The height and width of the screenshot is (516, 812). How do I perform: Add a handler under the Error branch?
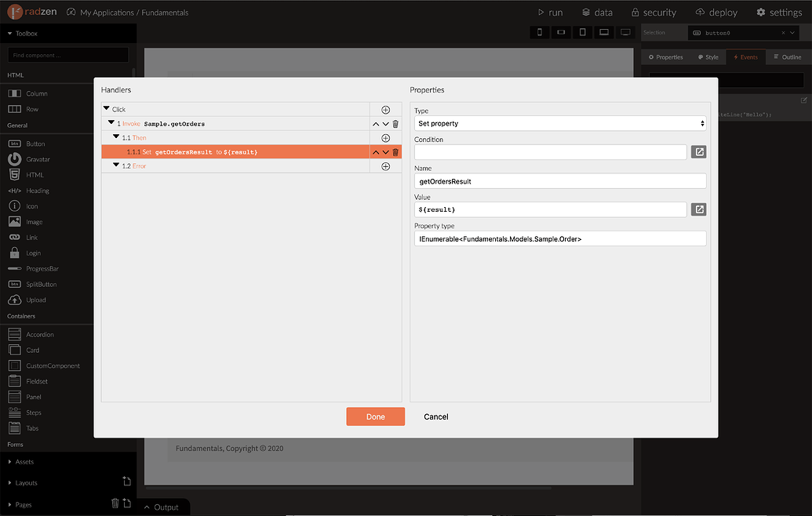tap(385, 166)
